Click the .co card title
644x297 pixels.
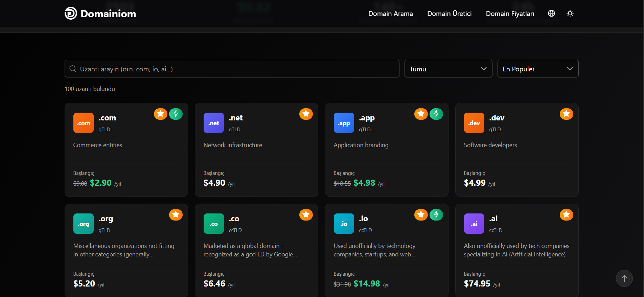[234, 219]
